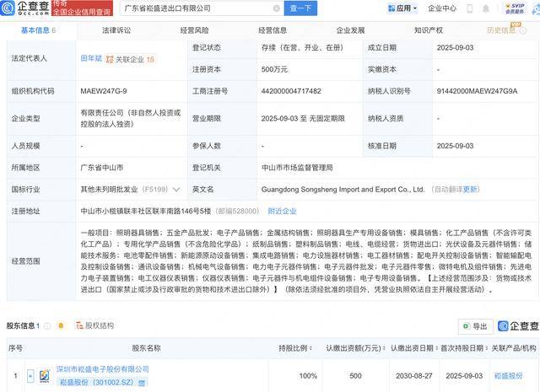Click the 深圳市崧盛电子 company logo thumbnail
The image size is (540, 392).
[45, 375]
